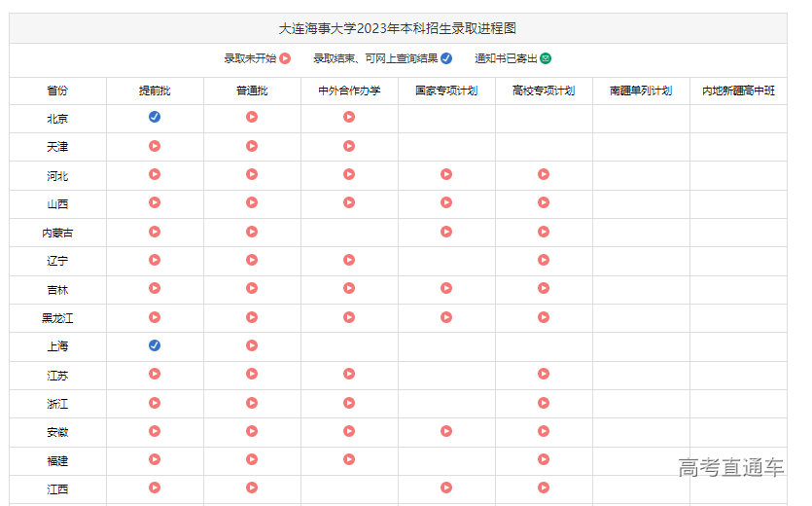The height and width of the screenshot is (506, 812).
Task: Click the 北京 province cell
Action: tap(57, 119)
